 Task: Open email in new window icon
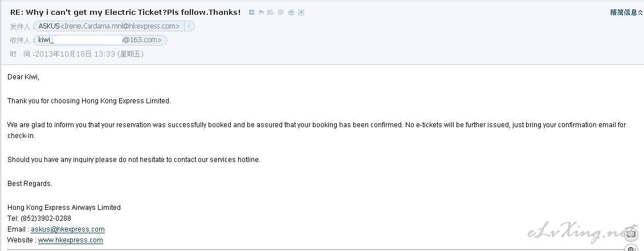point(301,13)
